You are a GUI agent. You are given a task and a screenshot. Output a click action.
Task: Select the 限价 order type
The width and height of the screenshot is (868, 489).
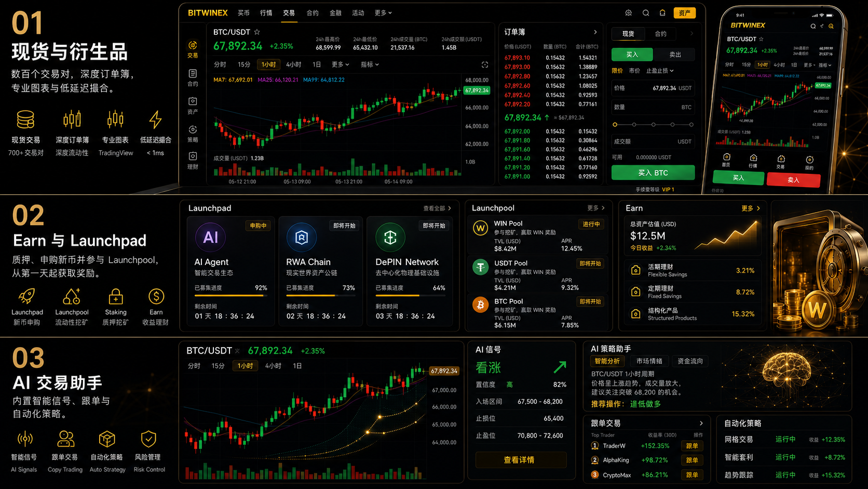click(617, 71)
